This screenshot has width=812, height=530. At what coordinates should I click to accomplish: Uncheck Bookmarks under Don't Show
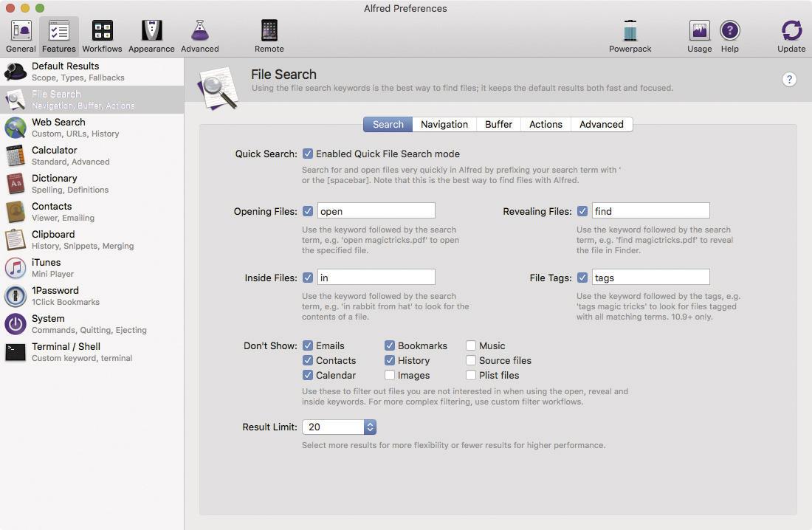(390, 345)
